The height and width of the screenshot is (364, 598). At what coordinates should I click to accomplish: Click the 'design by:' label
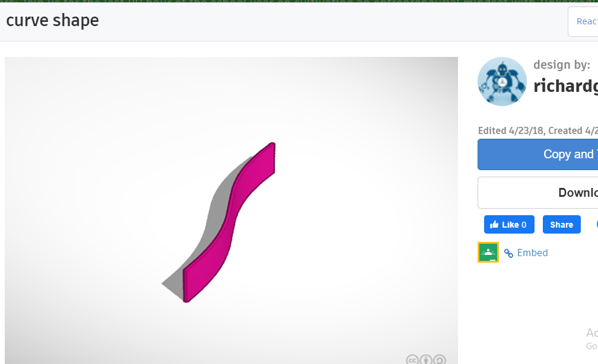pyautogui.click(x=561, y=65)
